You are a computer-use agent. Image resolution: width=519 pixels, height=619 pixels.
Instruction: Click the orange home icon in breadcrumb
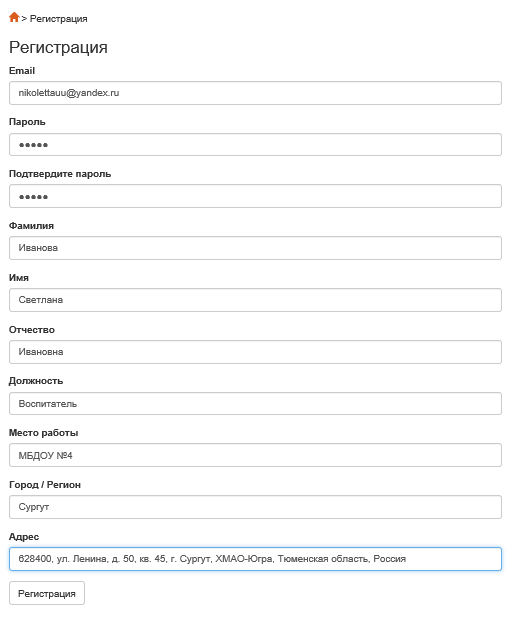[x=14, y=17]
